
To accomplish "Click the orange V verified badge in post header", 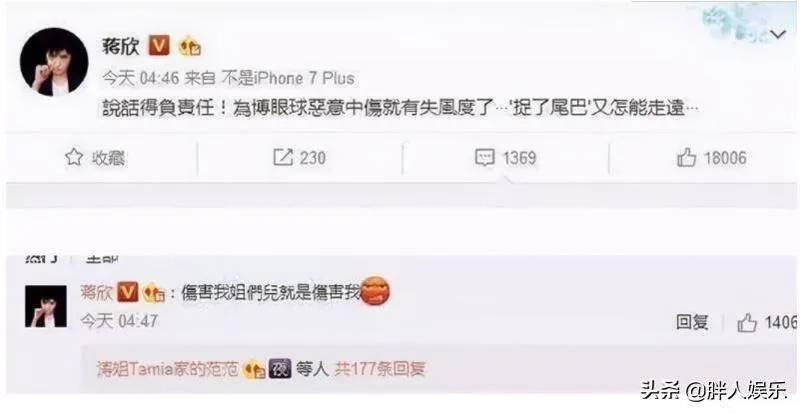I will [x=159, y=46].
